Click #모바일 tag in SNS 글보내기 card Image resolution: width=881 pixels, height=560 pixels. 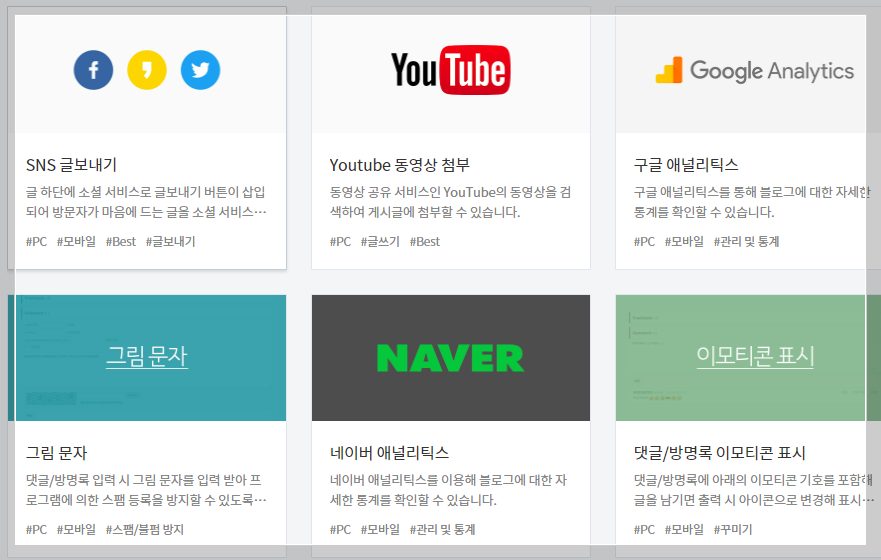click(x=76, y=242)
